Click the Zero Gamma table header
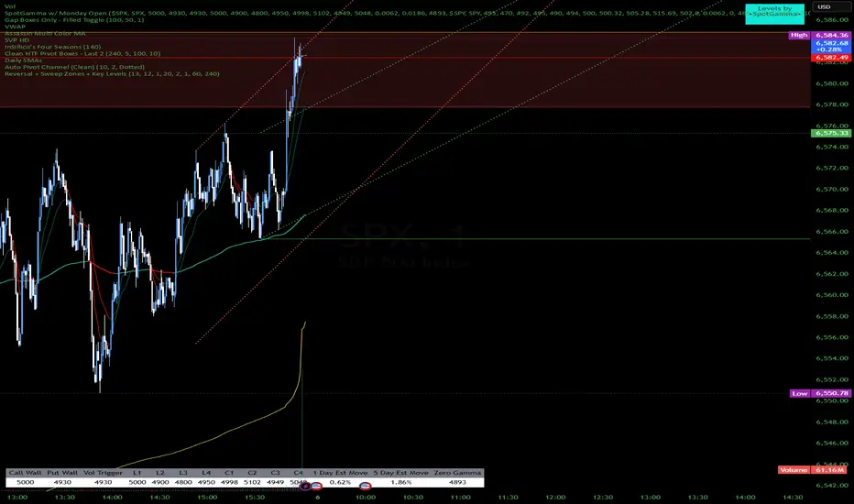Image resolution: width=854 pixels, height=504 pixels. (x=457, y=473)
